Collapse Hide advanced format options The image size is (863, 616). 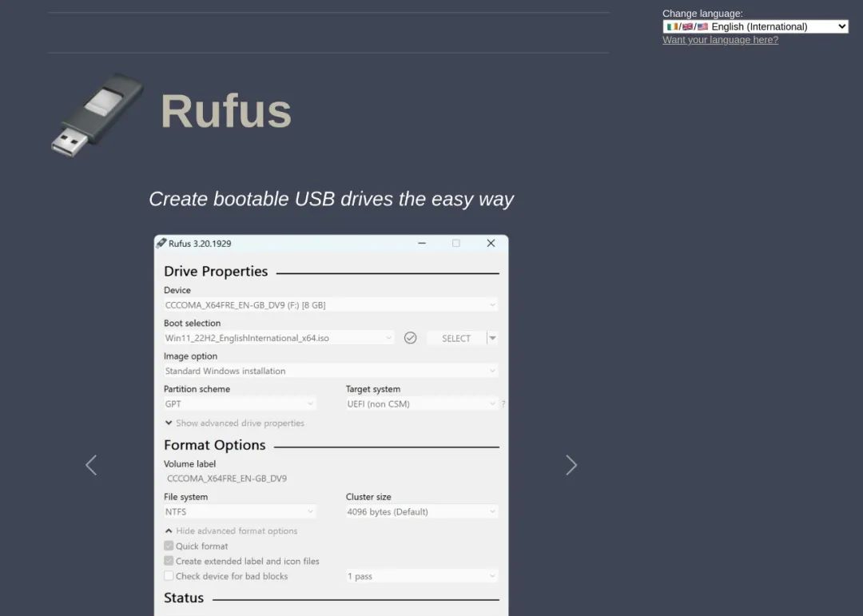231,531
